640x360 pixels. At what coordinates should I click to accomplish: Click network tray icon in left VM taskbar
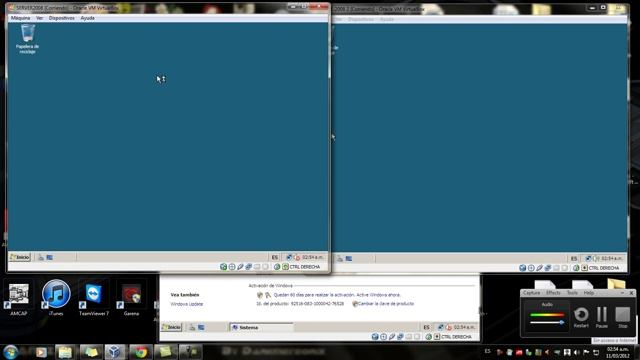tap(289, 257)
